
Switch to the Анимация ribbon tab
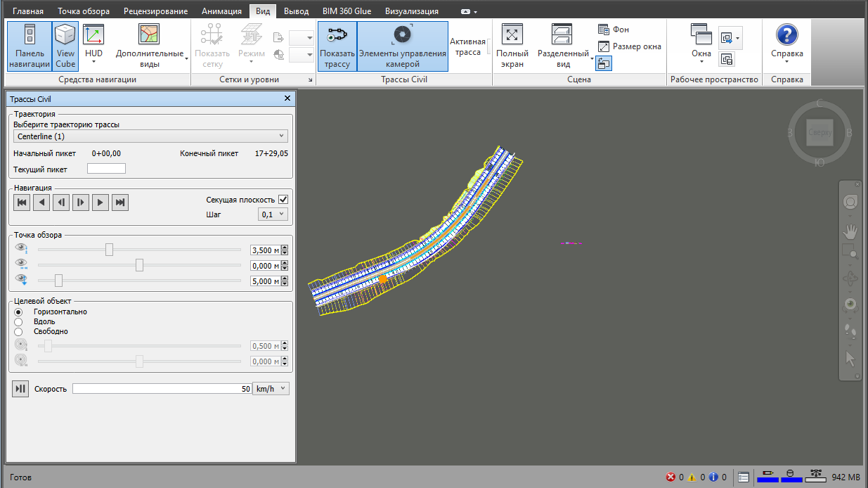[x=221, y=11]
